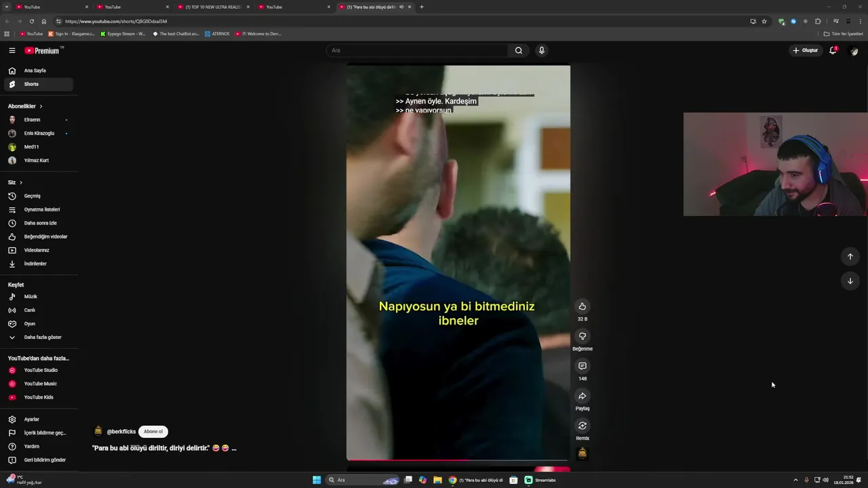Start voice search with microphone

coord(541,50)
